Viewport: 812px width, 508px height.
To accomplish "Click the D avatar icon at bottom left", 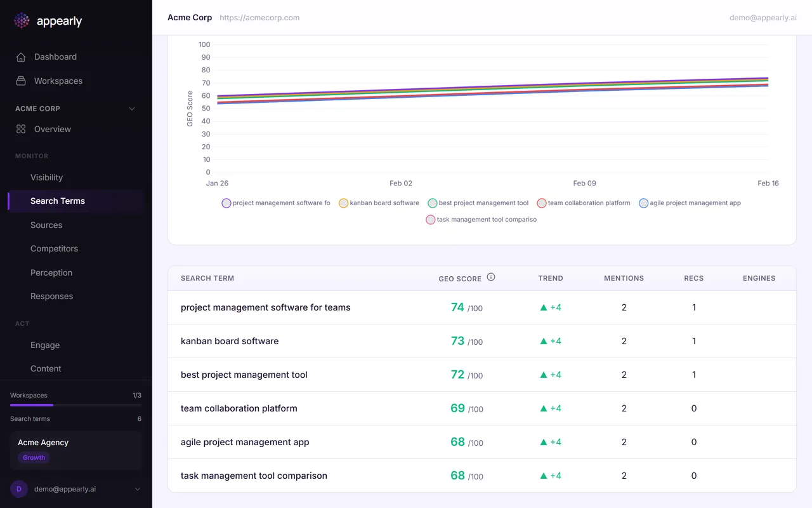I will [x=18, y=489].
